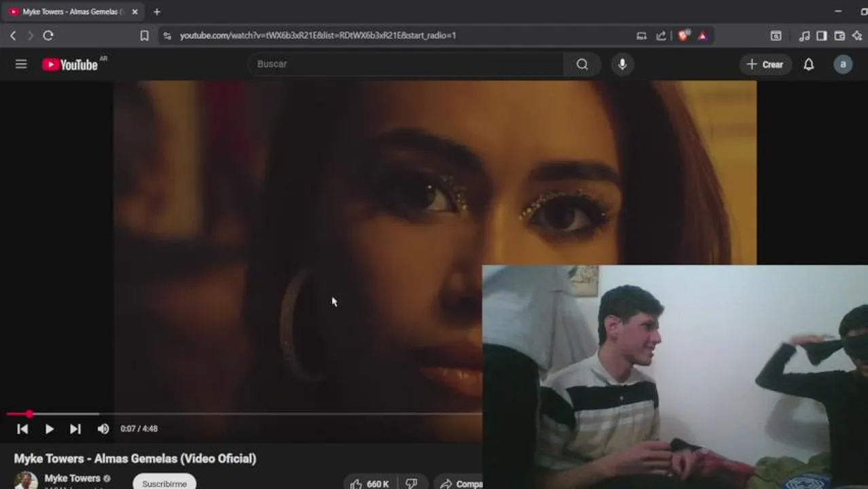This screenshot has width=868, height=489.
Task: Minimize the browser window
Action: [837, 12]
